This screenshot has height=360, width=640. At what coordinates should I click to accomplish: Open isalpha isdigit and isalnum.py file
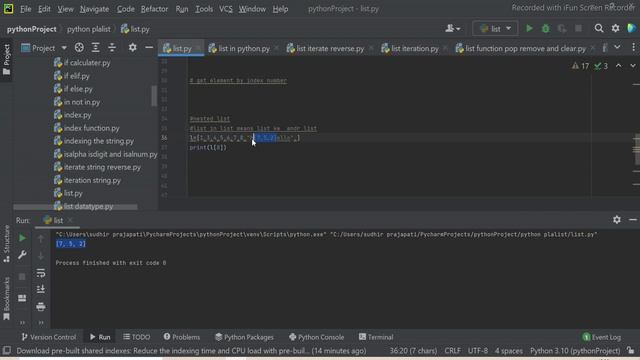click(110, 154)
